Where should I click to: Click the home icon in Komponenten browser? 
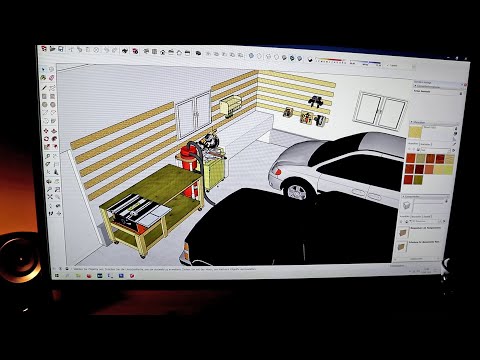407,221
